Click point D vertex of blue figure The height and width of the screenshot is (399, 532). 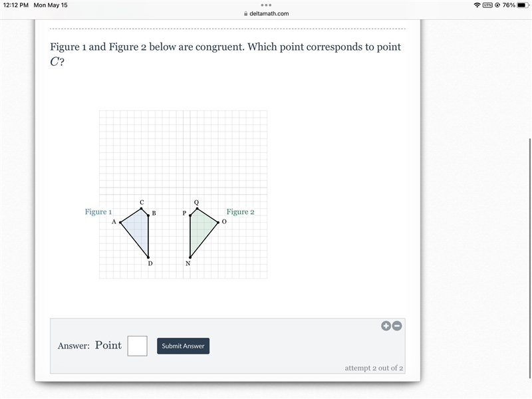pyautogui.click(x=148, y=257)
